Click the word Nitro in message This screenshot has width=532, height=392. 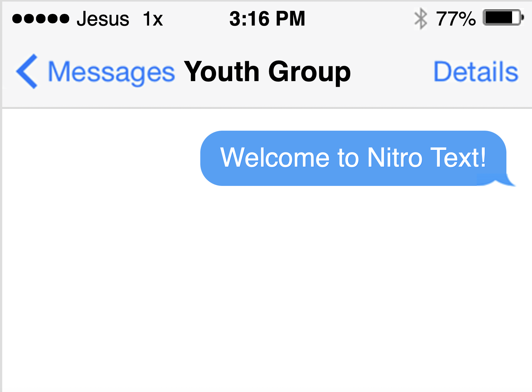click(395, 157)
